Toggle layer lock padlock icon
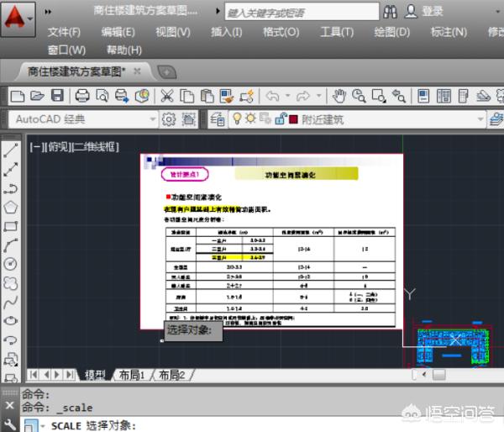Screen dimensions: 504x432 tap(281, 119)
